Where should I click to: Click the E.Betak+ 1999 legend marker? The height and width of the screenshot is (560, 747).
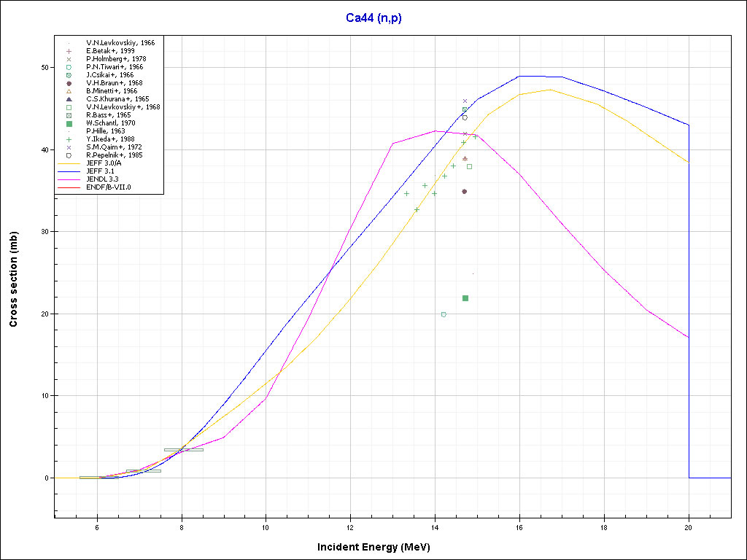click(x=68, y=51)
